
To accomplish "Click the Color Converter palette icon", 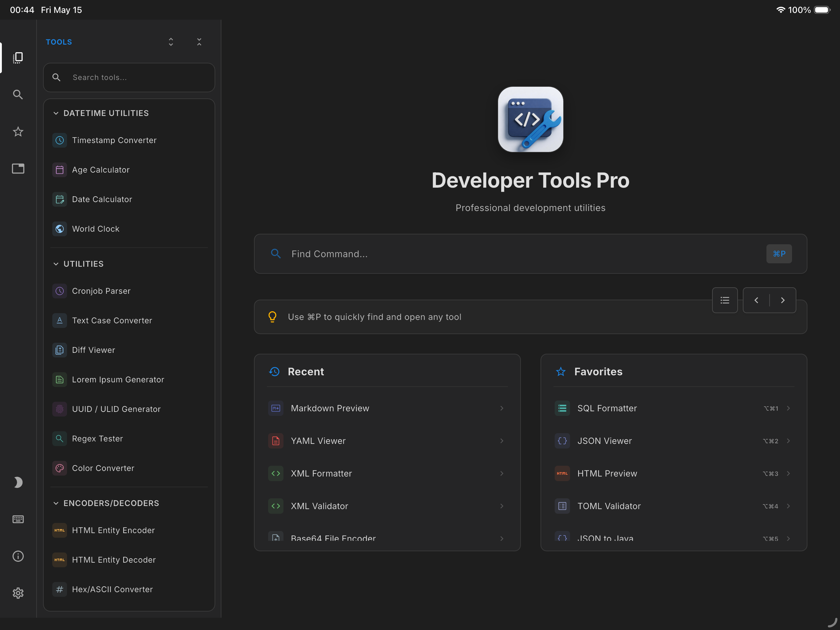I will pyautogui.click(x=60, y=468).
